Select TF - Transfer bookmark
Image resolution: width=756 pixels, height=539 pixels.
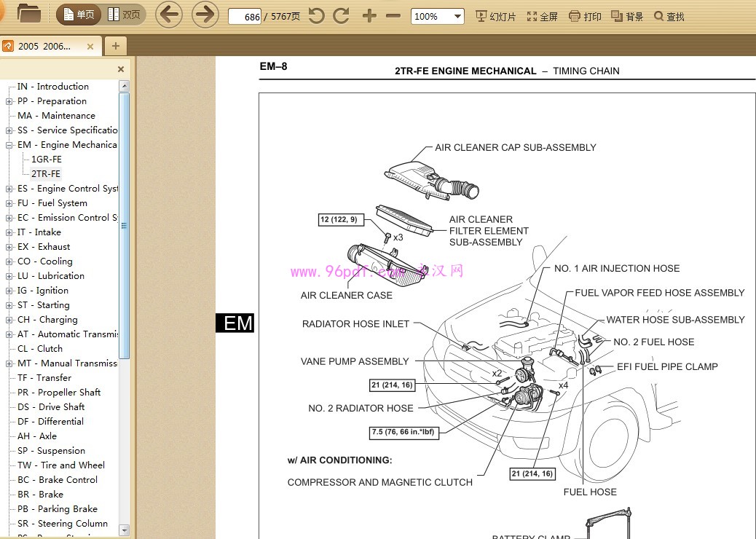tap(44, 377)
